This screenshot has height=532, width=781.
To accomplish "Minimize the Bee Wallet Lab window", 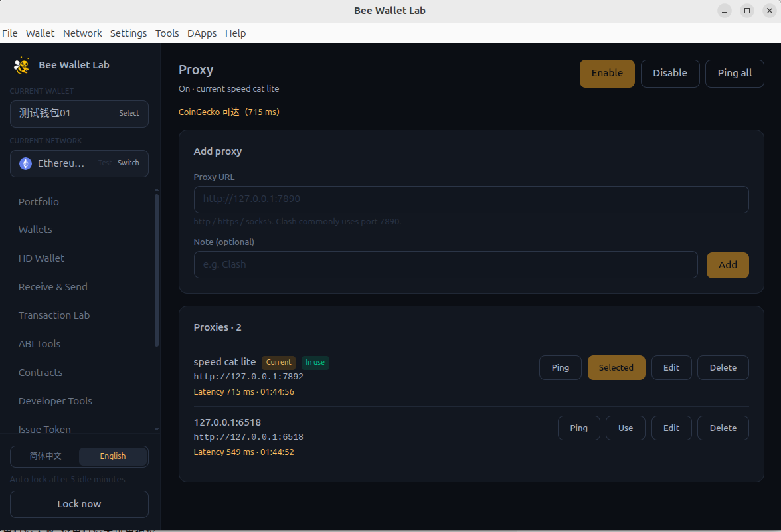I will 724,11.
